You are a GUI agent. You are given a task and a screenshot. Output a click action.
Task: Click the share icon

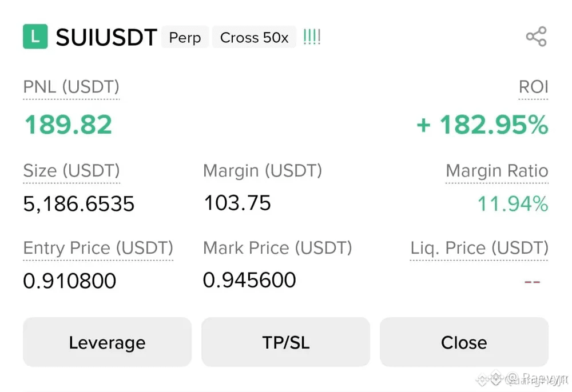[537, 37]
